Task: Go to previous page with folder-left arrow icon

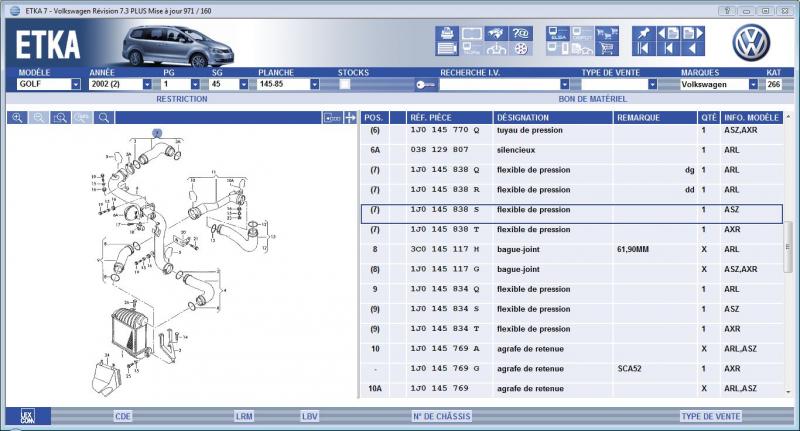Action: (x=668, y=33)
